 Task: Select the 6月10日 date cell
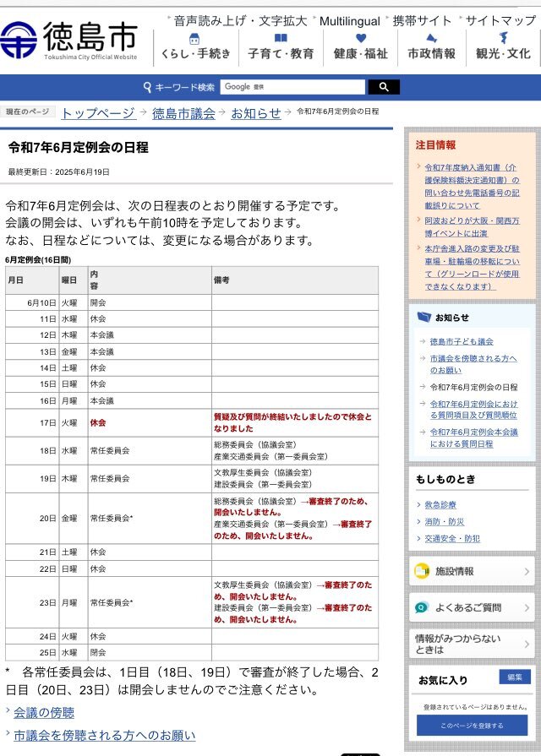[x=32, y=302]
